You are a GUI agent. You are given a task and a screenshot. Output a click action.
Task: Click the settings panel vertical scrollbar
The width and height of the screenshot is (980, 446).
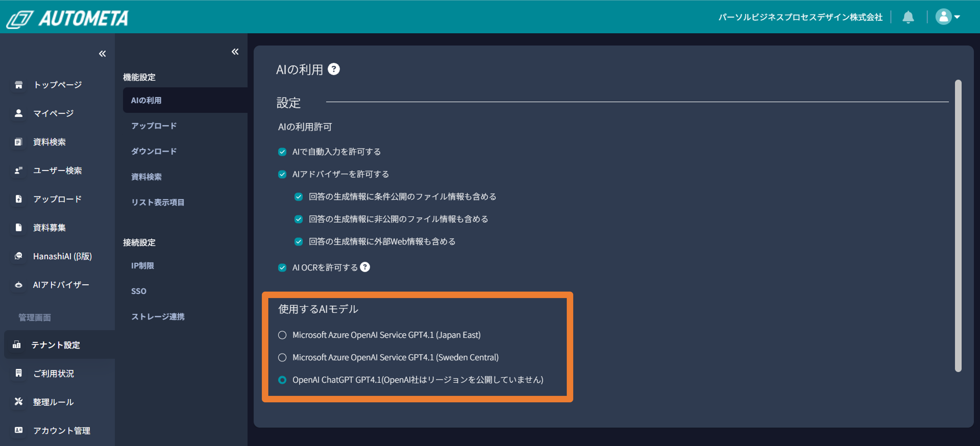(958, 225)
